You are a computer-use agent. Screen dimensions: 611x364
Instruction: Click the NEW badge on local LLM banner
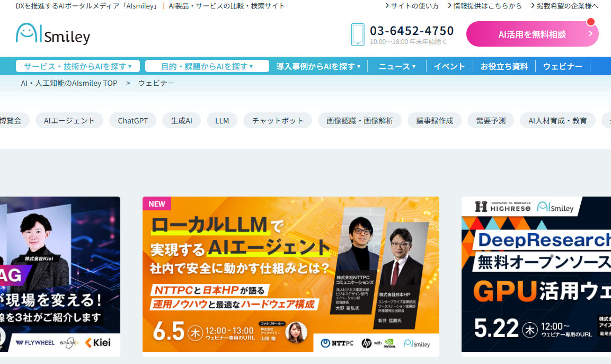pos(157,204)
